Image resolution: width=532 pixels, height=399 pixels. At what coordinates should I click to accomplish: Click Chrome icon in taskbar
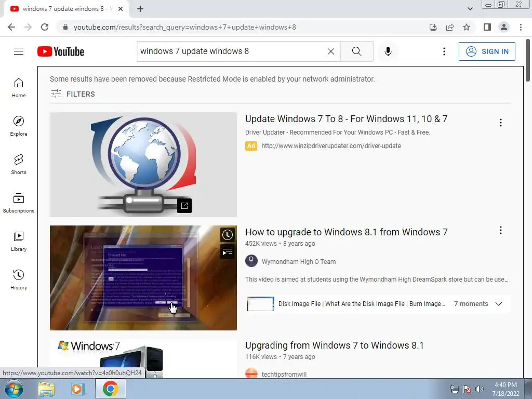click(x=110, y=389)
